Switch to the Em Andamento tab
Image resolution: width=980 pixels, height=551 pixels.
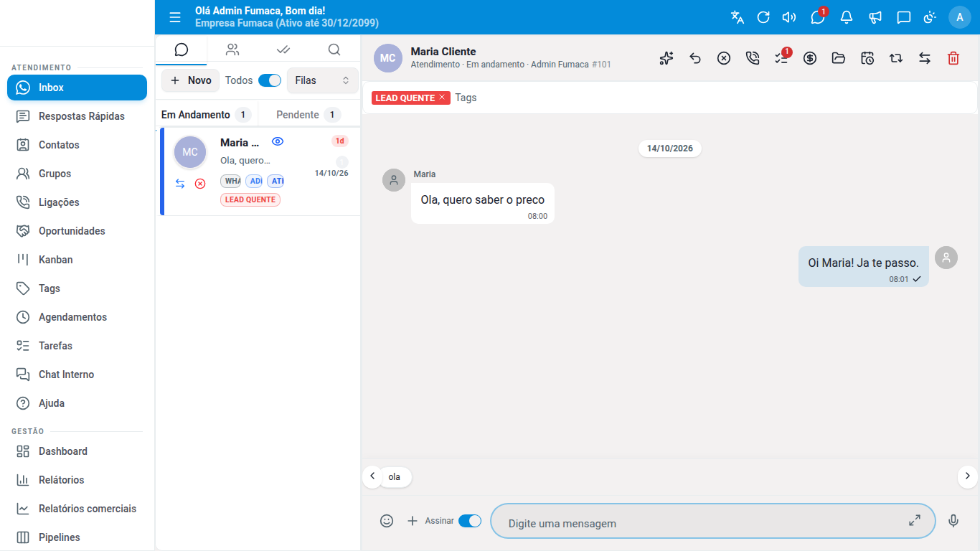pyautogui.click(x=206, y=115)
